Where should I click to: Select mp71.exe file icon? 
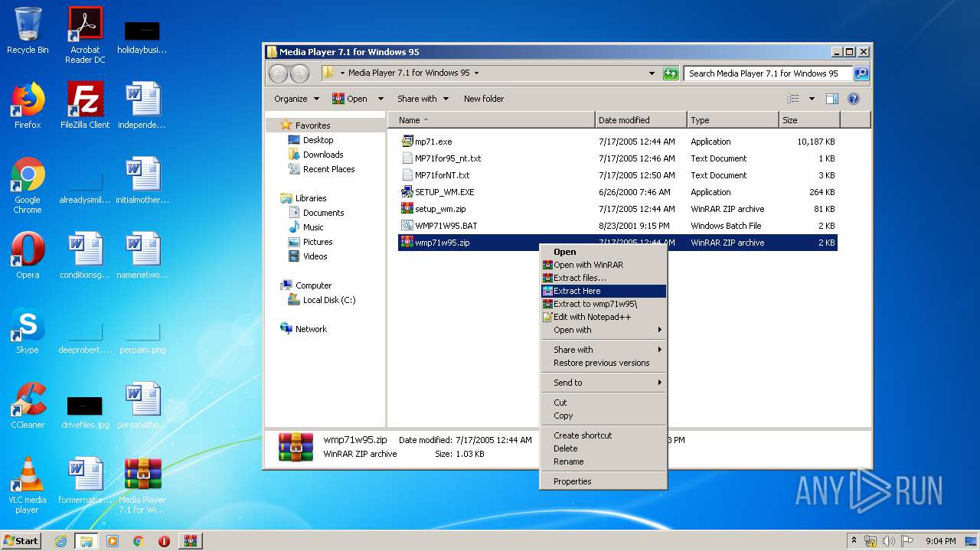pos(407,142)
